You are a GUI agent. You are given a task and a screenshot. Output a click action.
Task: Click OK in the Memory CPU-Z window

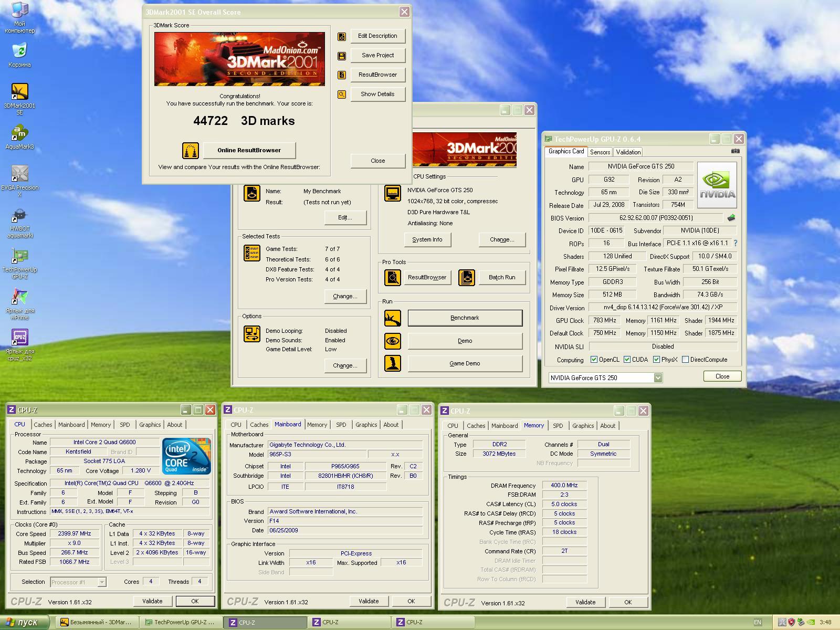coord(627,602)
